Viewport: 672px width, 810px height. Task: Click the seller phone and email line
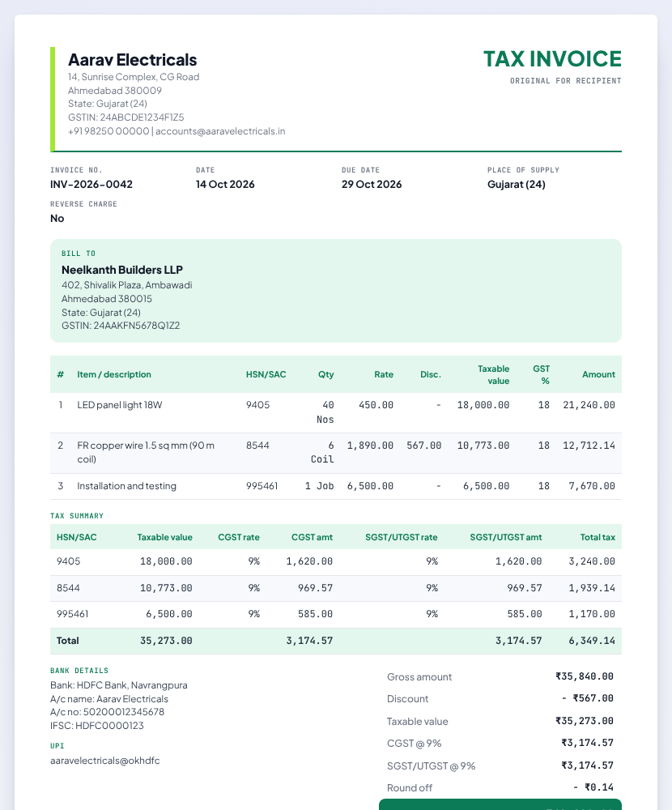click(x=177, y=131)
